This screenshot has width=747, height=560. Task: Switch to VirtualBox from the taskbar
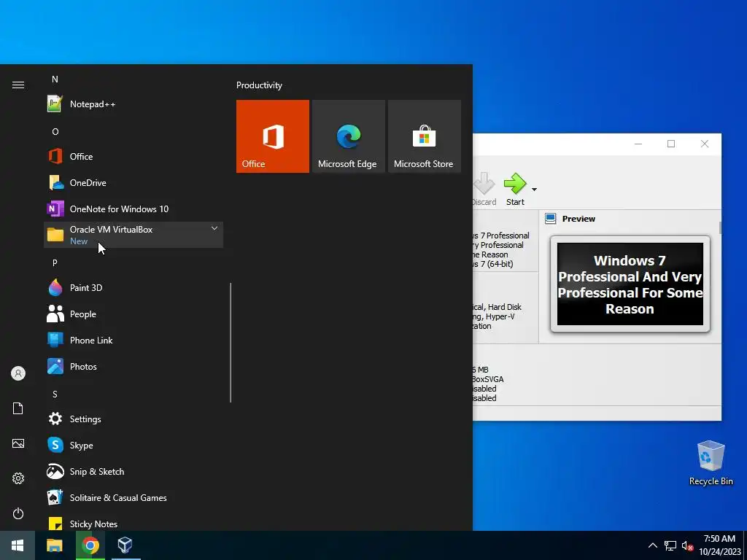click(x=125, y=545)
